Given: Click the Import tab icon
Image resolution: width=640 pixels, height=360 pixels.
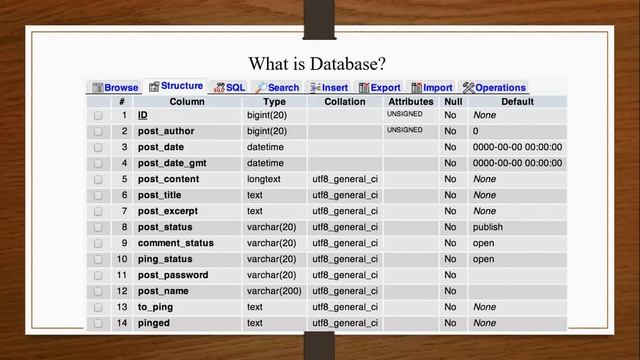Looking at the screenshot, I should pos(416,88).
